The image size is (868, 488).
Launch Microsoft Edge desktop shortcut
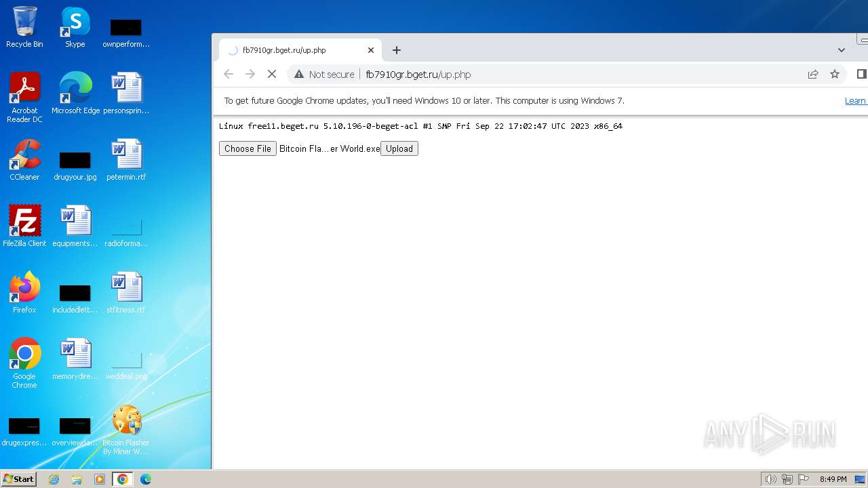point(75,93)
